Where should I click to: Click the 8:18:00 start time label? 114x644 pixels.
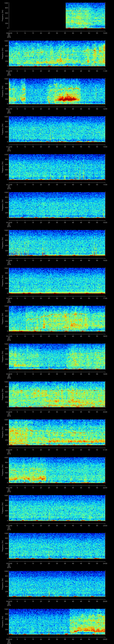9,374
